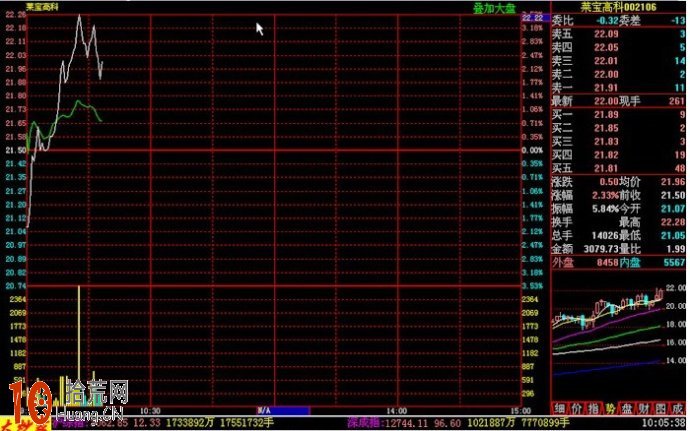Click the 2364 volume axis label on left
The image size is (690, 431).
pos(18,299)
